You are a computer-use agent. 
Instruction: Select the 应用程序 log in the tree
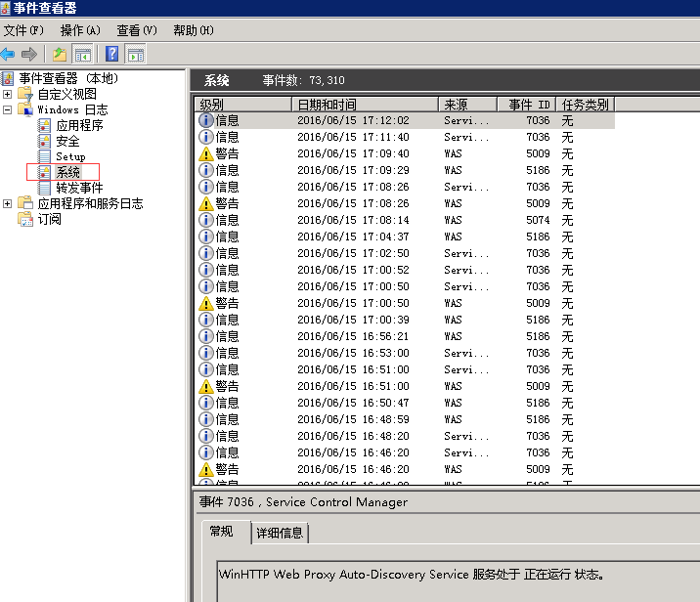(x=78, y=125)
